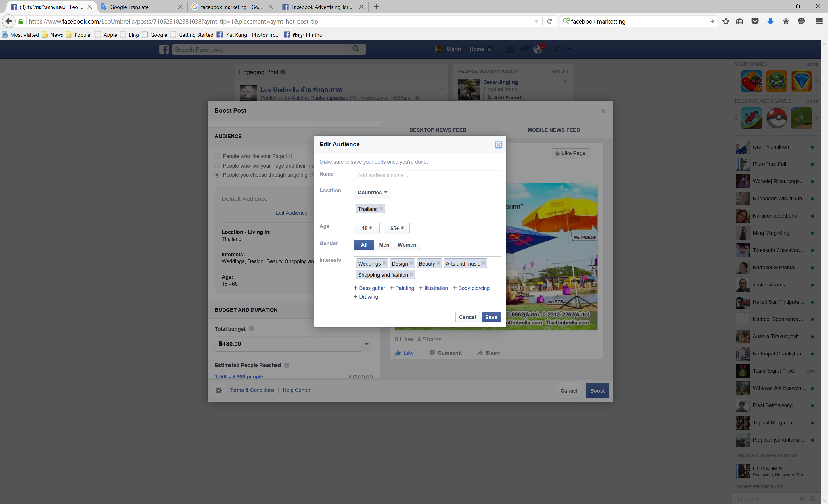Switch to Google Translate browser tab

[x=142, y=7]
